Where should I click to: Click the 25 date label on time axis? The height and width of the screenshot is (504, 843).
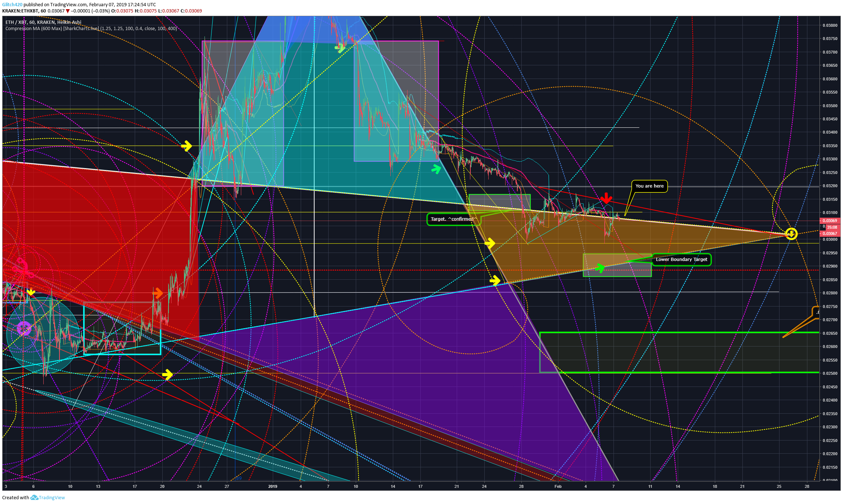pos(779,486)
